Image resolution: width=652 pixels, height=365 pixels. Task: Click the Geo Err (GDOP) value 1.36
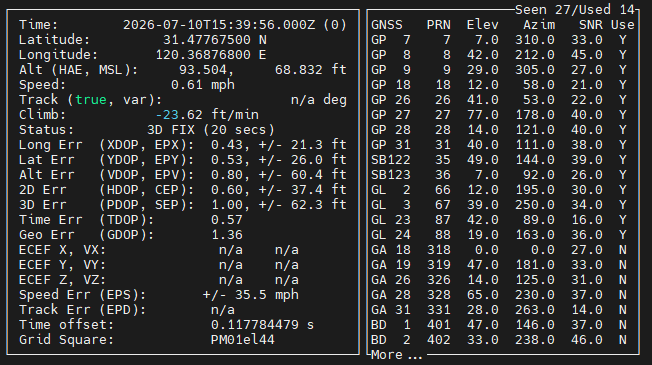[x=227, y=235]
